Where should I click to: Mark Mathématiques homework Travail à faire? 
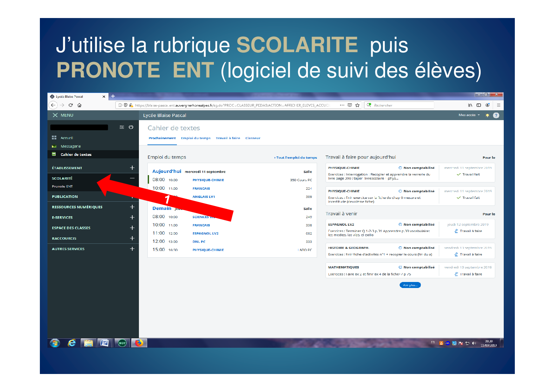click(x=468, y=274)
